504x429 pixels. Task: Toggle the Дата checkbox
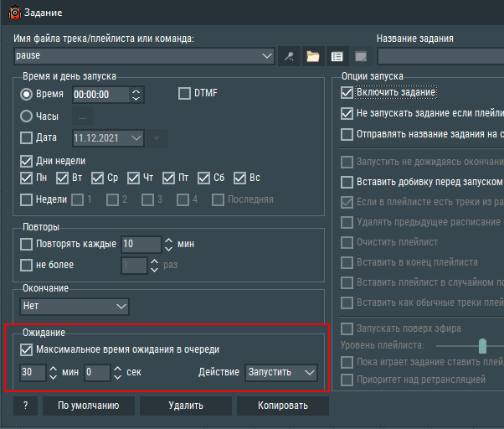tap(26, 137)
